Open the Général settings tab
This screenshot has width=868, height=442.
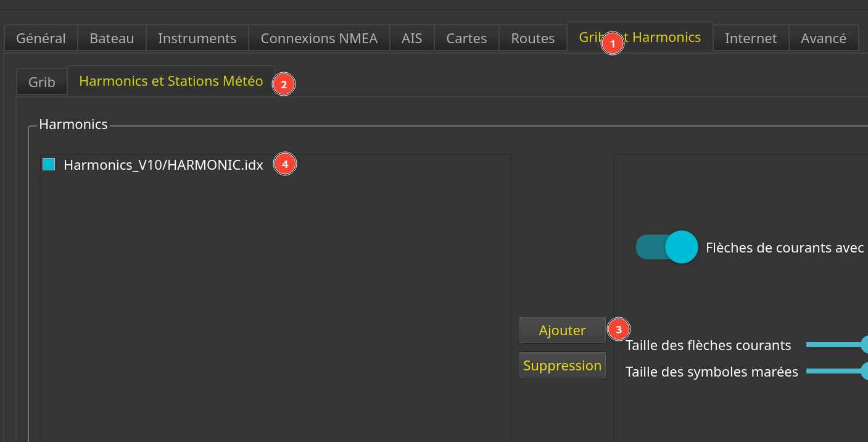[41, 38]
